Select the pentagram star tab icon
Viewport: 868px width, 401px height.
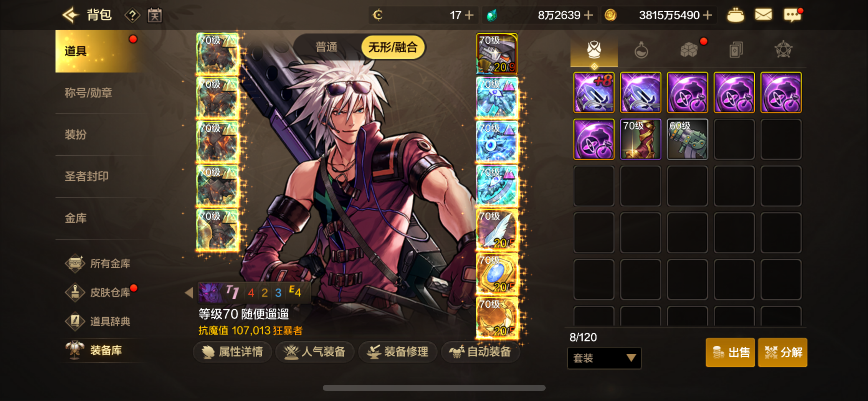783,50
